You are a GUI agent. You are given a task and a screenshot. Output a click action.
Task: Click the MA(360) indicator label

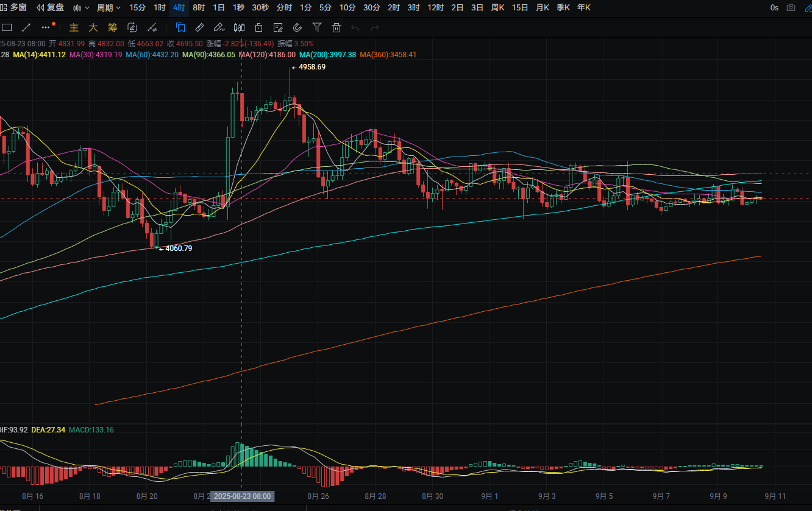[388, 55]
